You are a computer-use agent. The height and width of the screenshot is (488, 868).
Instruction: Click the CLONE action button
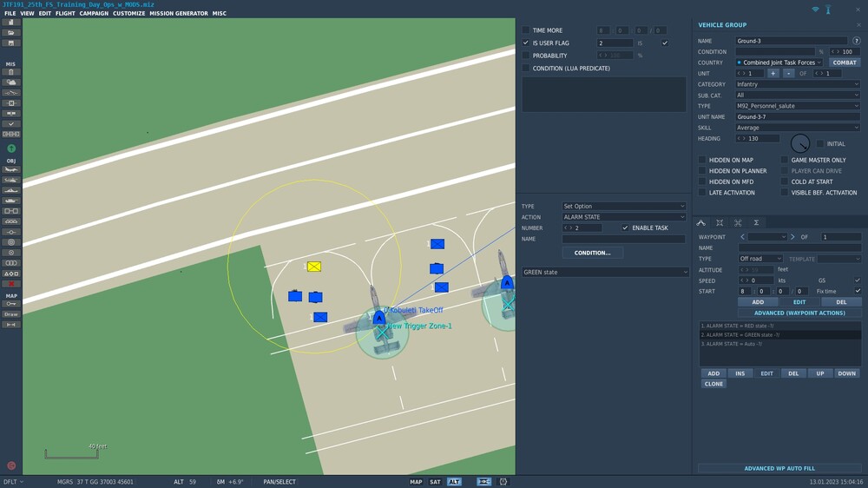click(713, 384)
